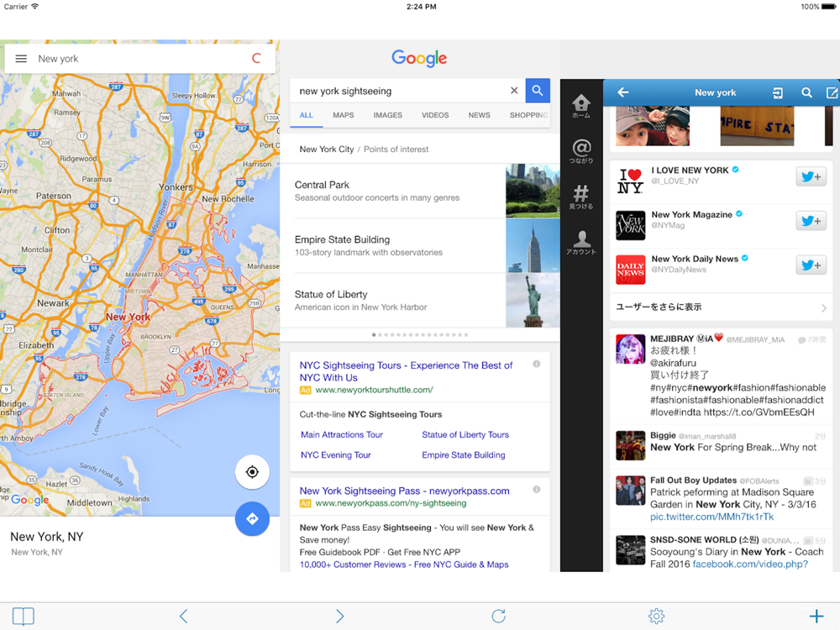The width and height of the screenshot is (840, 630).
Task: Open Biggie's New York For Spring Break tweet
Action: [x=722, y=446]
